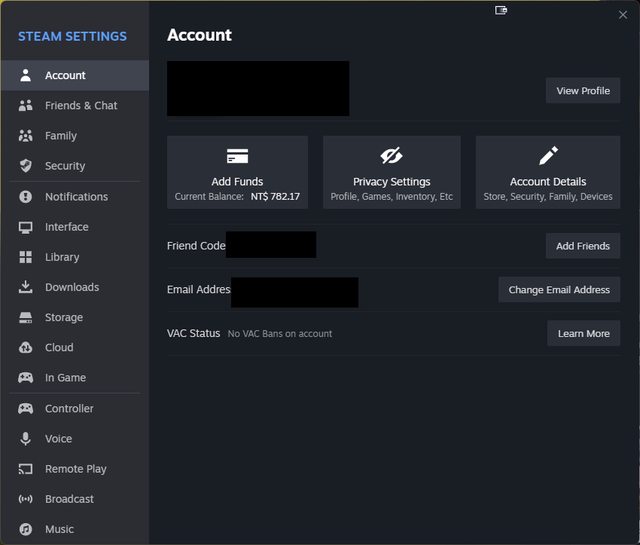Open In Game settings
The image size is (640, 545).
coord(65,378)
